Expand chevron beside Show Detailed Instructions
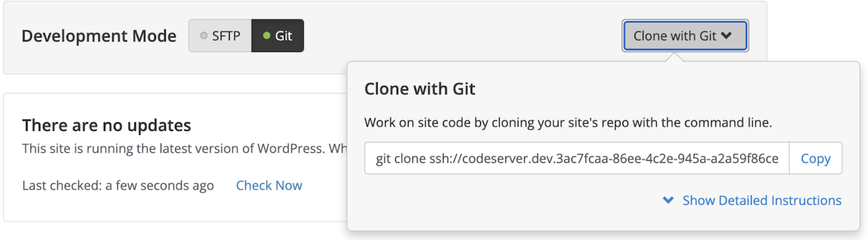Screen dimensions: 868x240 (x=668, y=200)
